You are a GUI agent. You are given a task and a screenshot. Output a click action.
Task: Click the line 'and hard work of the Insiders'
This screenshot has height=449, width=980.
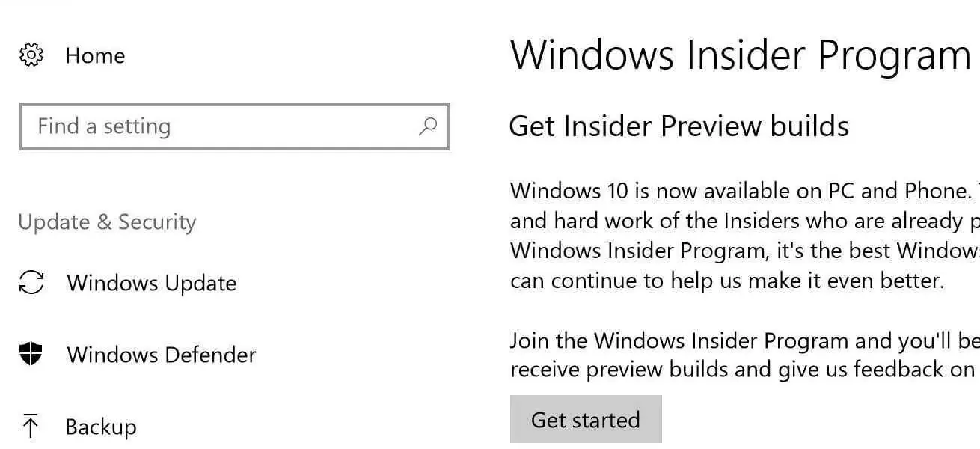(745, 221)
